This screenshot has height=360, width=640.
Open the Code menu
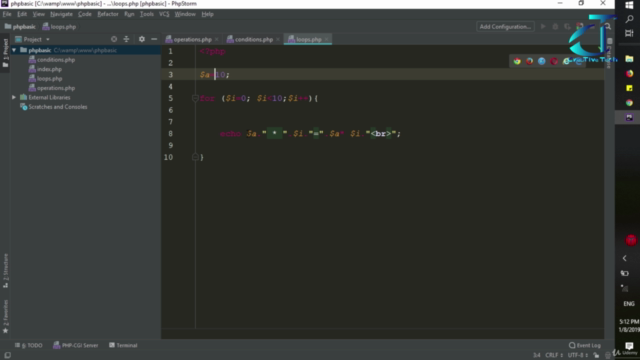click(84, 14)
